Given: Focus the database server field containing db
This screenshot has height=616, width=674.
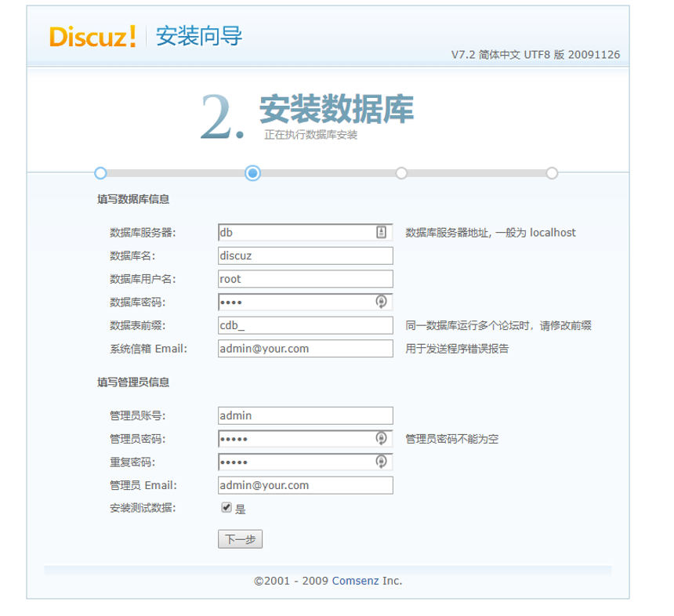Looking at the screenshot, I should tap(305, 232).
